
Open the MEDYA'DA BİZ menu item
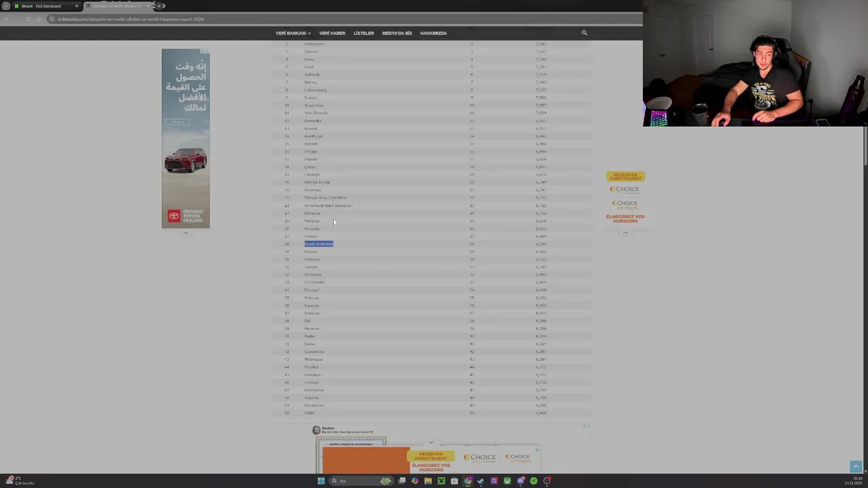(397, 33)
